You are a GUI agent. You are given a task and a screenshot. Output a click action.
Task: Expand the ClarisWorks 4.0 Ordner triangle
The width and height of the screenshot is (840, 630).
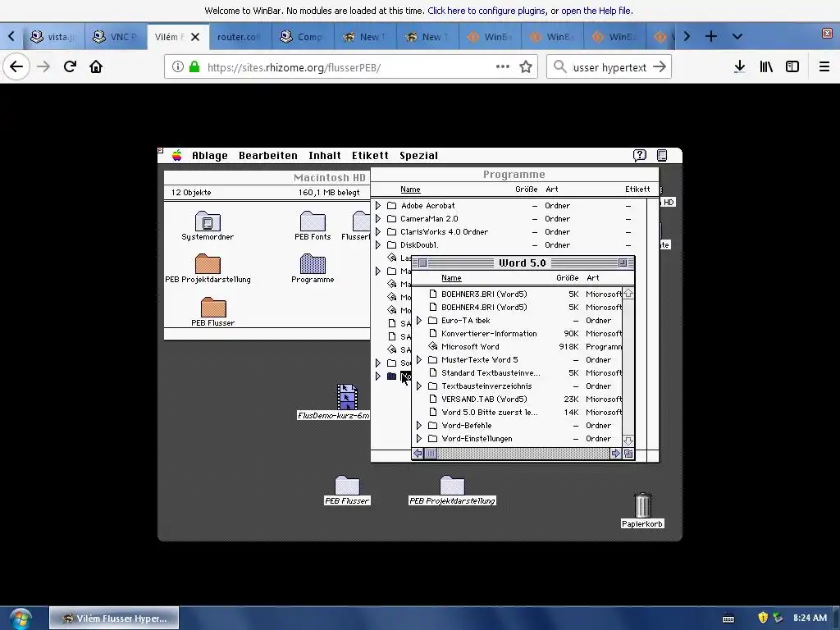[378, 232]
